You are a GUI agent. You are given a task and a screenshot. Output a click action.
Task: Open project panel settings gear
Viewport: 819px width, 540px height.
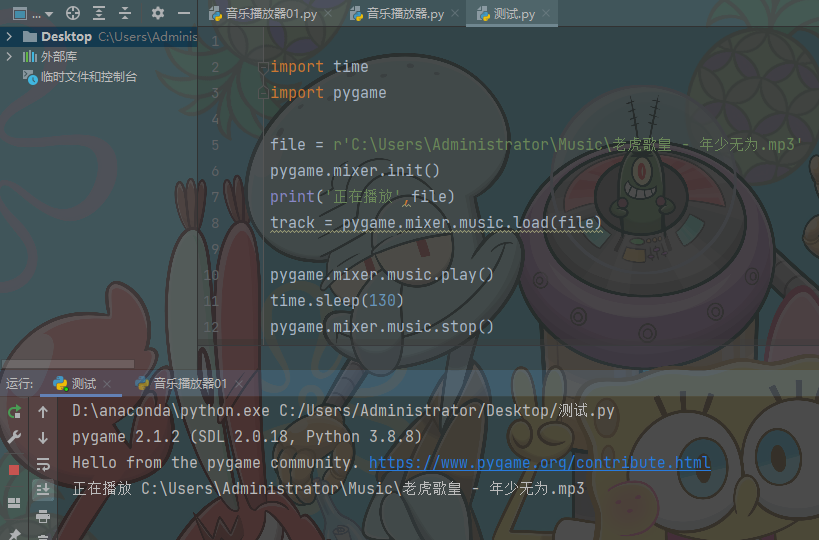(158, 13)
